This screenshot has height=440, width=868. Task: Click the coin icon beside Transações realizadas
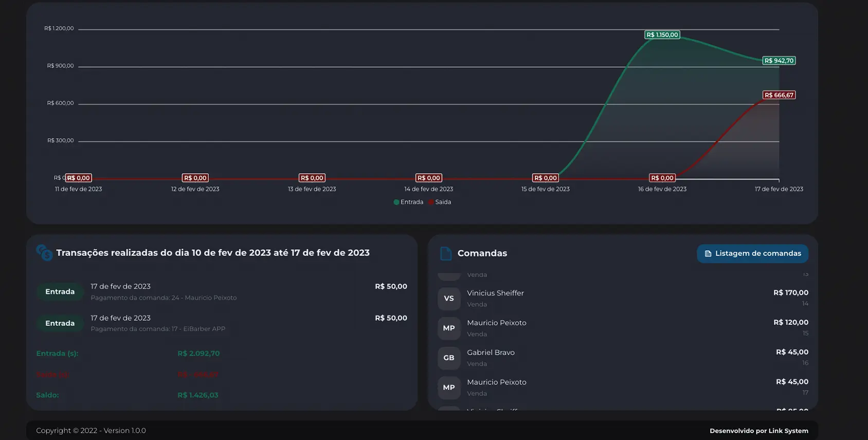44,252
